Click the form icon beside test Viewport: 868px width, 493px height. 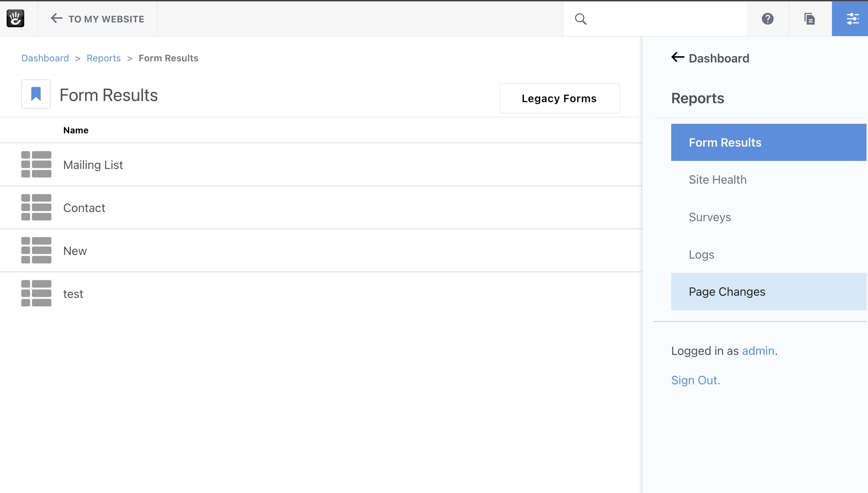36,293
